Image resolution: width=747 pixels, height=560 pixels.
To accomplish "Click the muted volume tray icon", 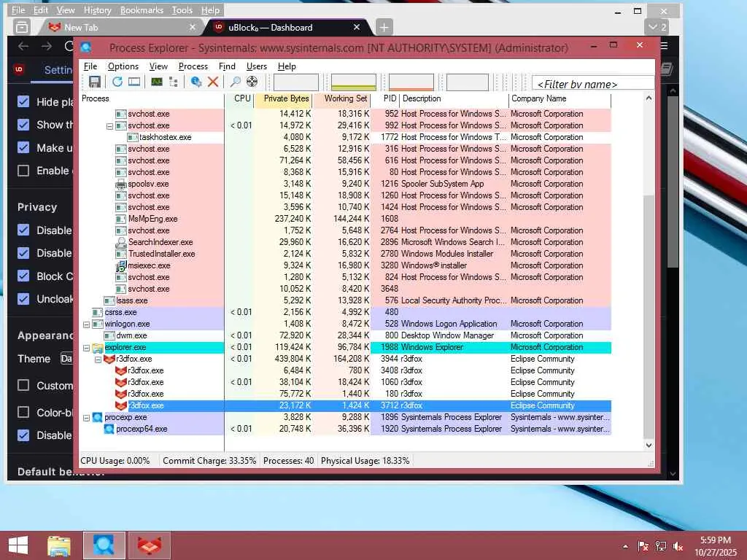I will point(678,546).
